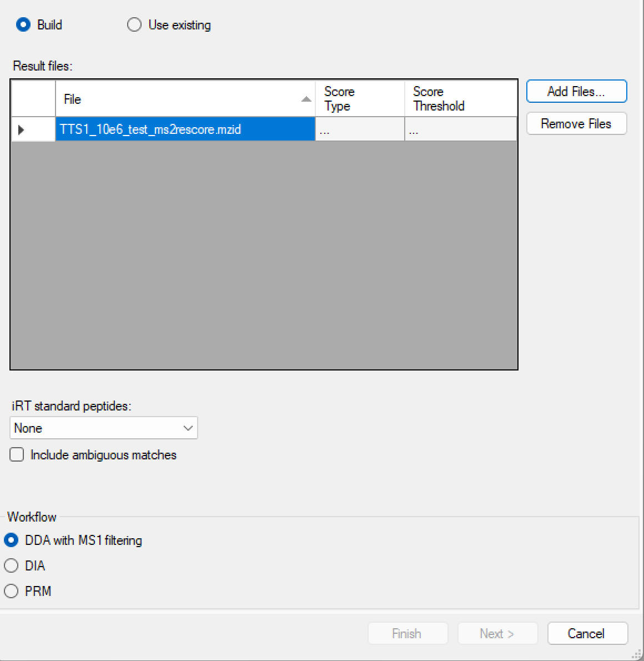This screenshot has height=661, width=644.
Task: Select DDA with MS1 filtering workflow
Action: tap(11, 540)
